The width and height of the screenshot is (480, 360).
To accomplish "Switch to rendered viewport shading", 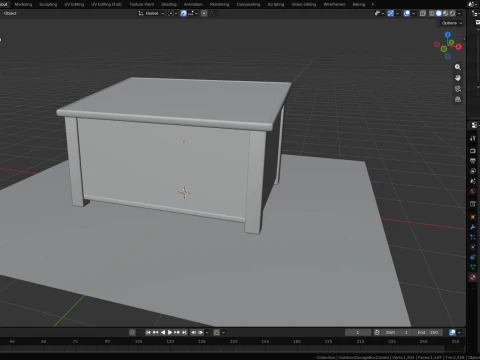I will point(452,13).
